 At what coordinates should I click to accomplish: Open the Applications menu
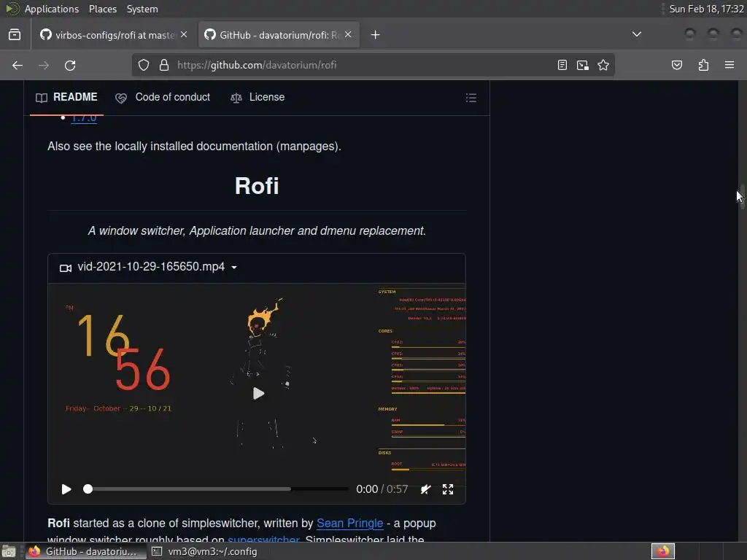52,9
